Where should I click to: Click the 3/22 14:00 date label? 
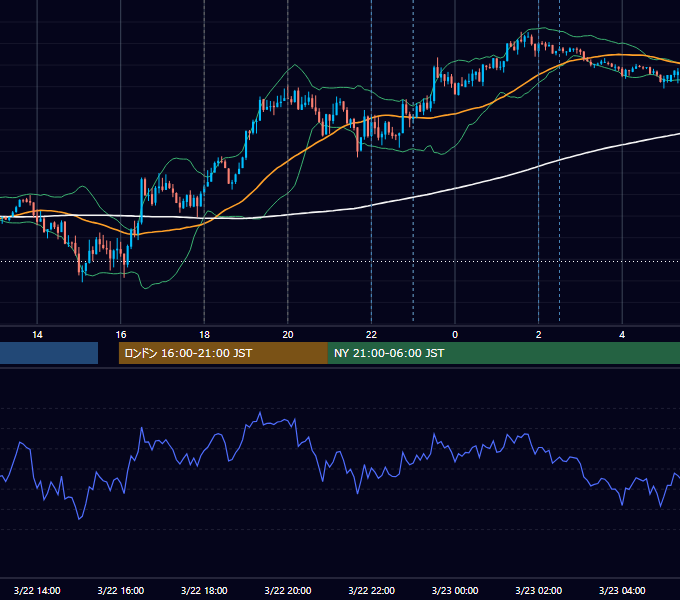click(37, 590)
